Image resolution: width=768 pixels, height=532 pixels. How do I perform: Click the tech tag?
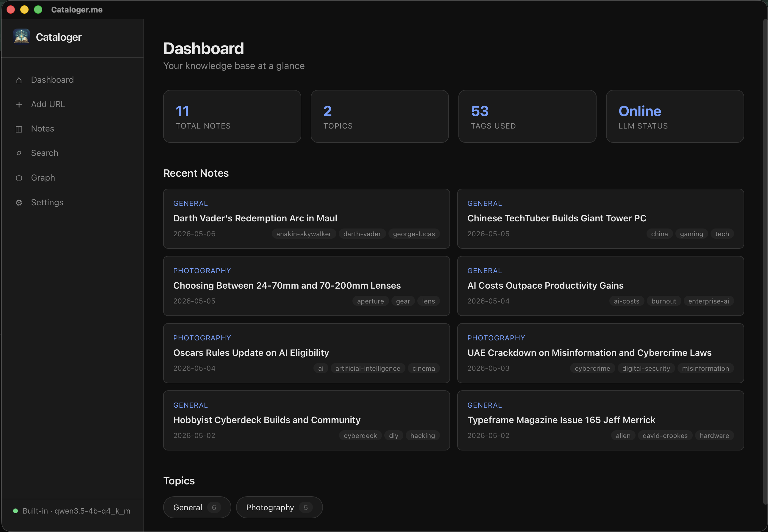(x=722, y=234)
